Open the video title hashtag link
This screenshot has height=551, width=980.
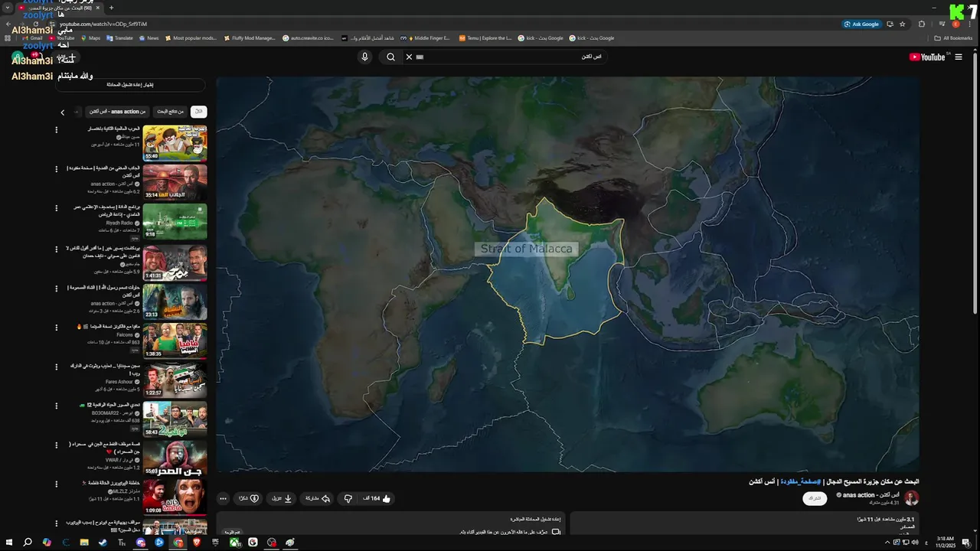click(x=801, y=481)
